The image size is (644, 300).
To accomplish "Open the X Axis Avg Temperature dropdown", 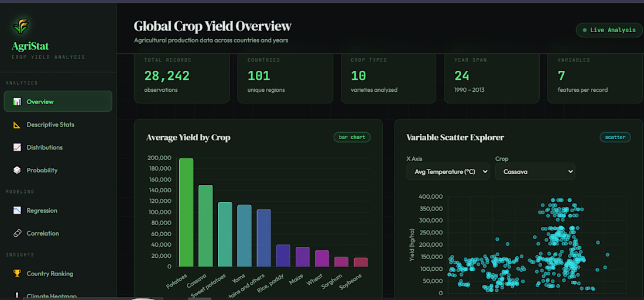I will (x=448, y=171).
